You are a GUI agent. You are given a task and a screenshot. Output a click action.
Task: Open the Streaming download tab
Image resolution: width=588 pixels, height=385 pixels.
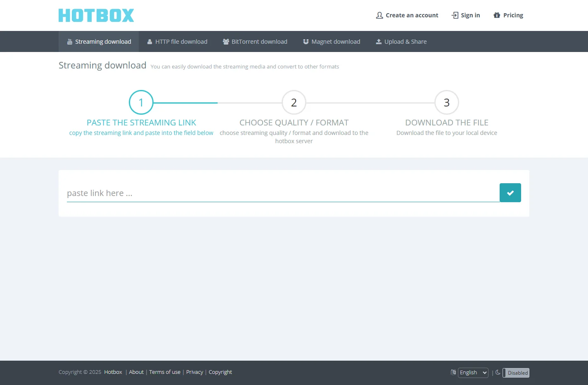click(x=99, y=42)
